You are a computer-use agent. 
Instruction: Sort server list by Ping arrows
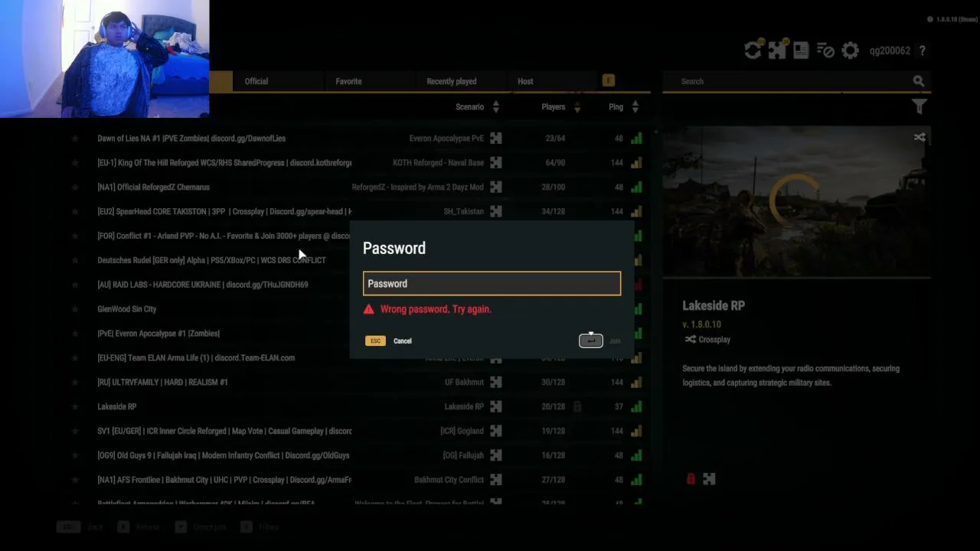[635, 107]
